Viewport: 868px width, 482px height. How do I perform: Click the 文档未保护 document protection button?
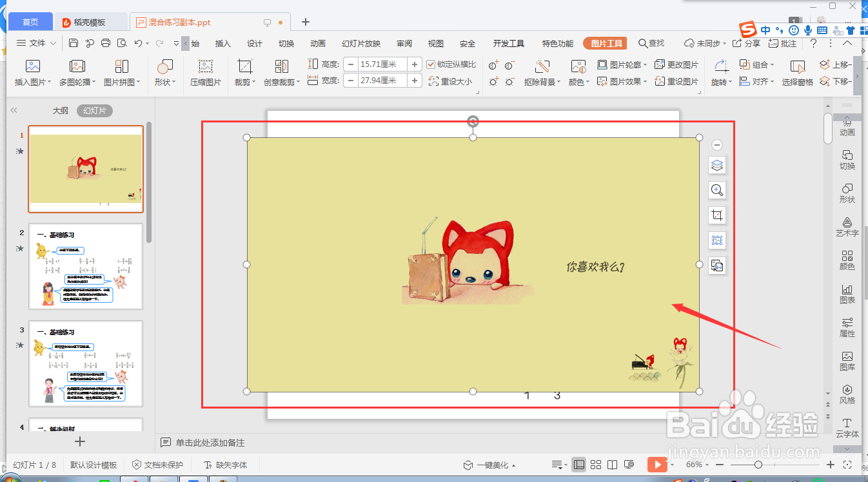(x=158, y=465)
